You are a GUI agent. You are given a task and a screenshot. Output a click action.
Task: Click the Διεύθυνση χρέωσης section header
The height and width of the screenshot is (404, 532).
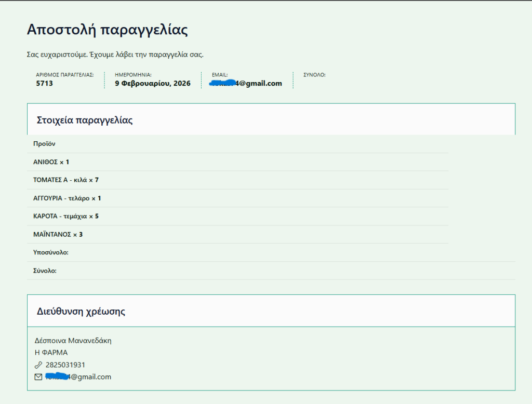click(x=81, y=312)
